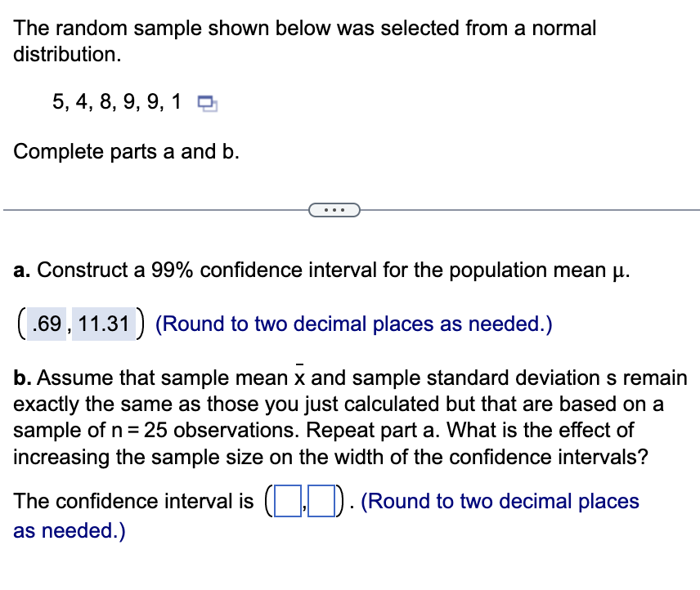Click the "Complete parts a and b." instruction
The height and width of the screenshot is (590, 700).
tap(126, 152)
